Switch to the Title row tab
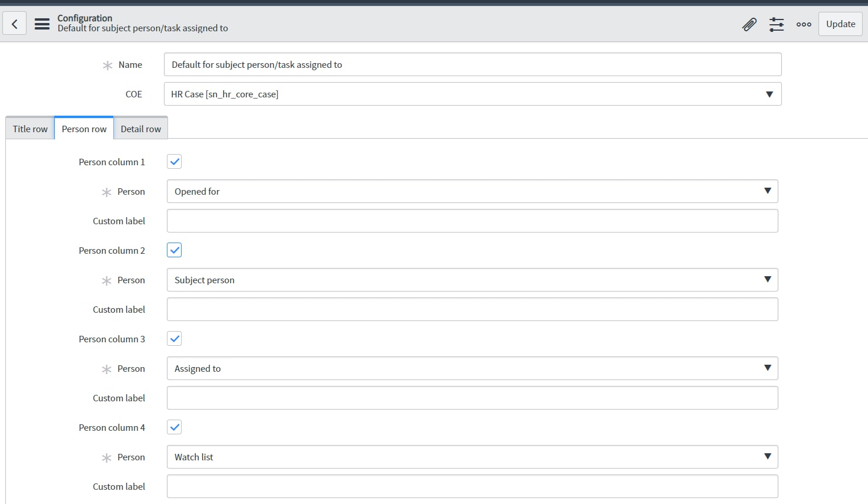 point(30,129)
